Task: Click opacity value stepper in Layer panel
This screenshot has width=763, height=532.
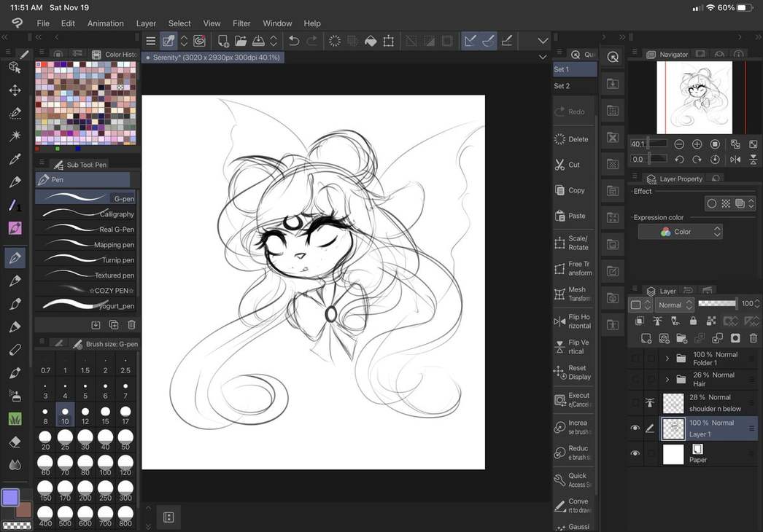Action: point(756,303)
